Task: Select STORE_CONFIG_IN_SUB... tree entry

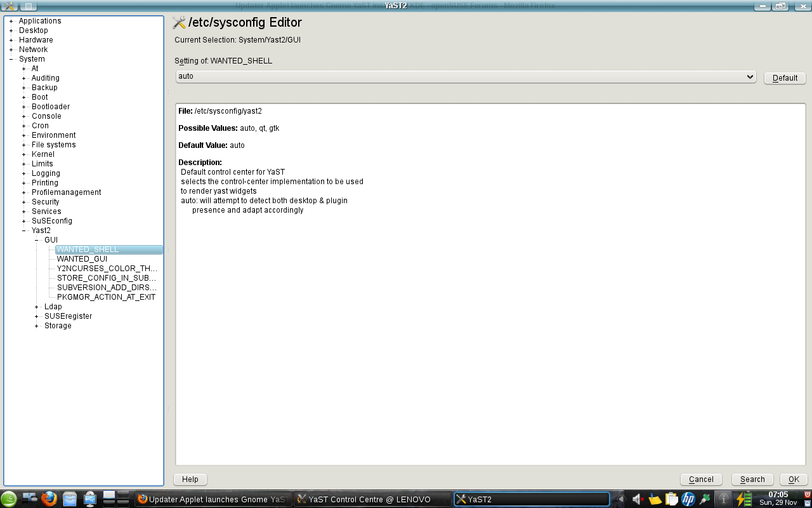Action: click(107, 278)
